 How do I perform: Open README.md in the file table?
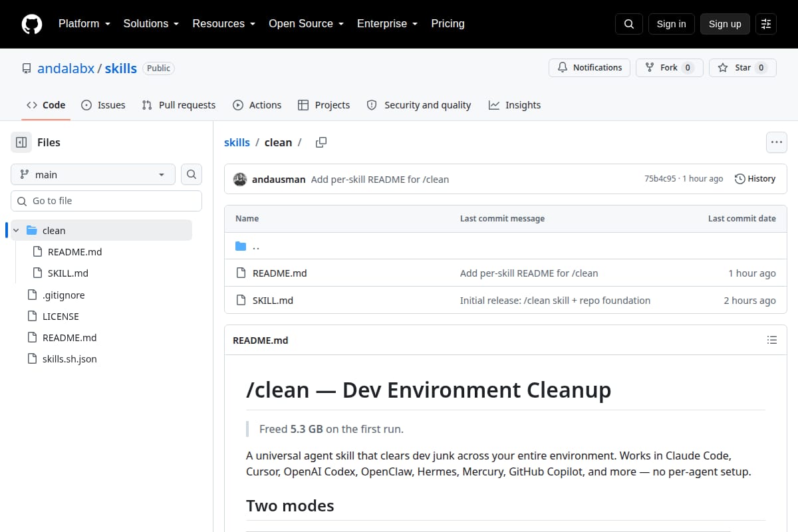(279, 273)
